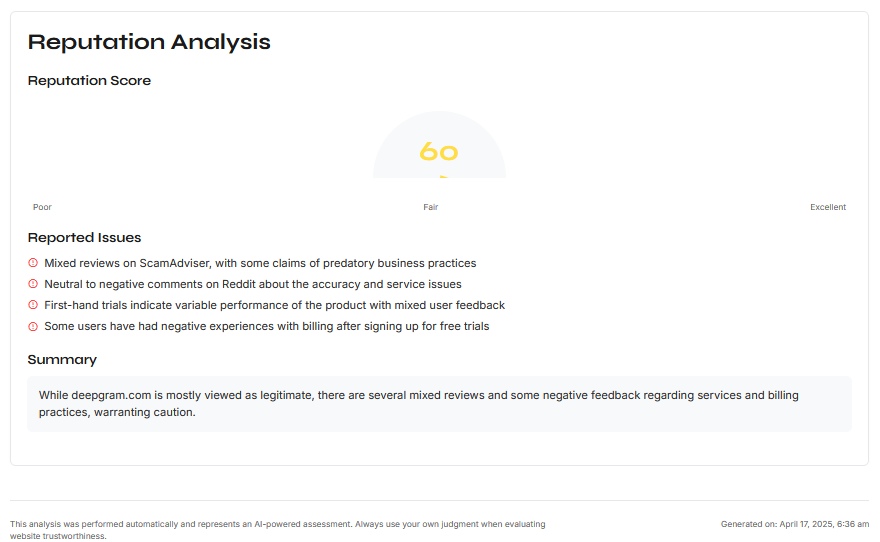Click the Reported Issues subheading

(x=84, y=238)
